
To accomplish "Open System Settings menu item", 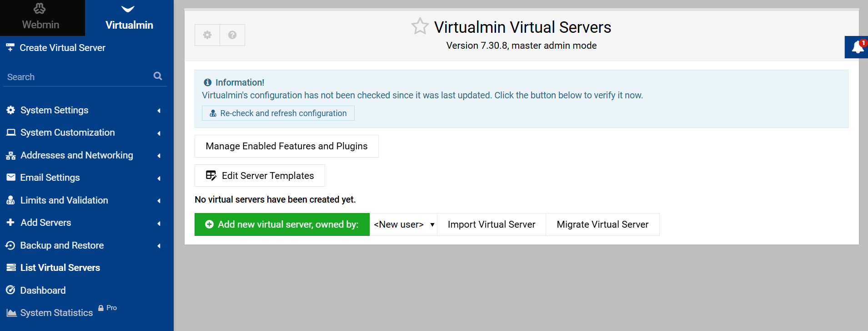I will [x=55, y=110].
